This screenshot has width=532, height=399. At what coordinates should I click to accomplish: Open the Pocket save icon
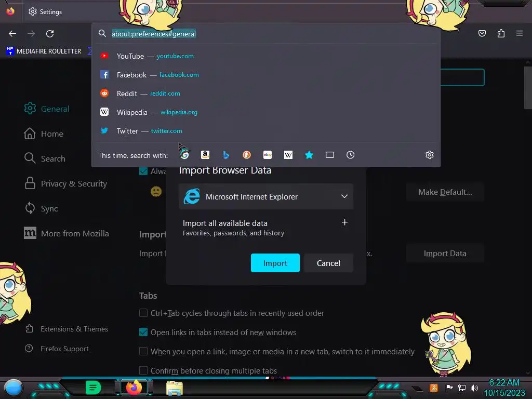[482, 33]
